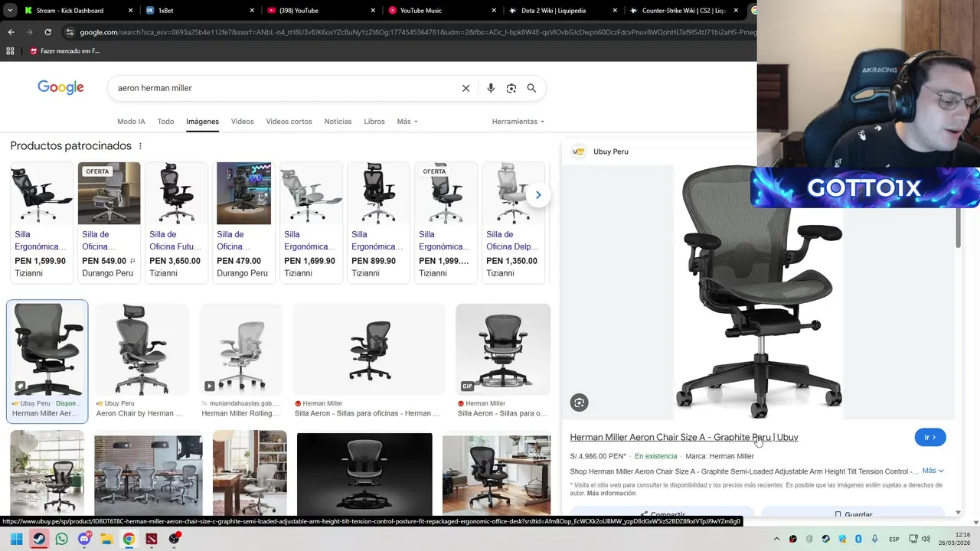
Task: Expand product description with Más chevron
Action: pyautogui.click(x=933, y=471)
